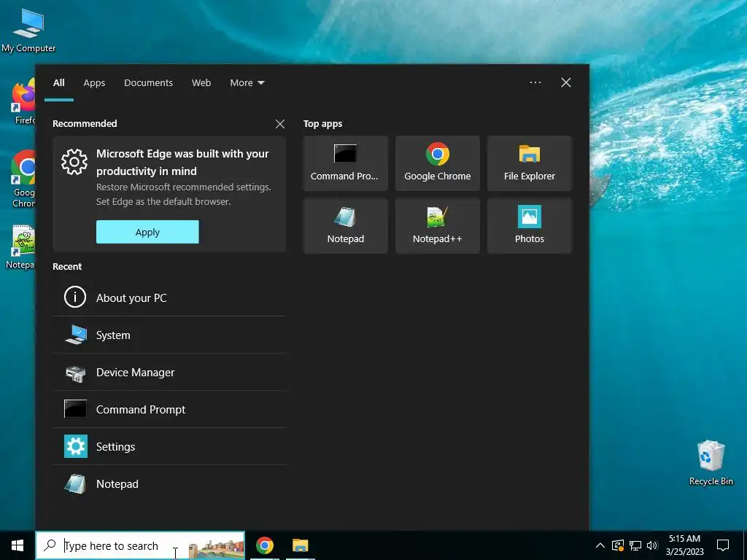Viewport: 747px width, 560px height.
Task: Open Notepad tile in Top apps
Action: [x=345, y=226]
